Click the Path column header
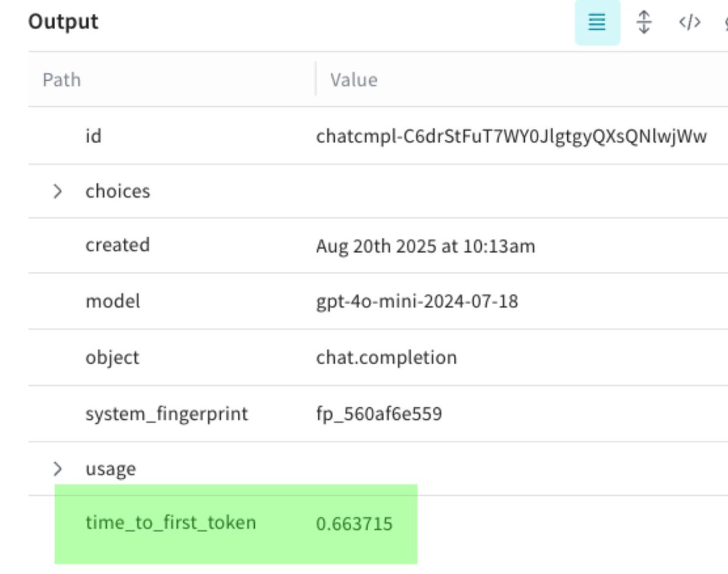The image size is (728, 574). pos(61,80)
